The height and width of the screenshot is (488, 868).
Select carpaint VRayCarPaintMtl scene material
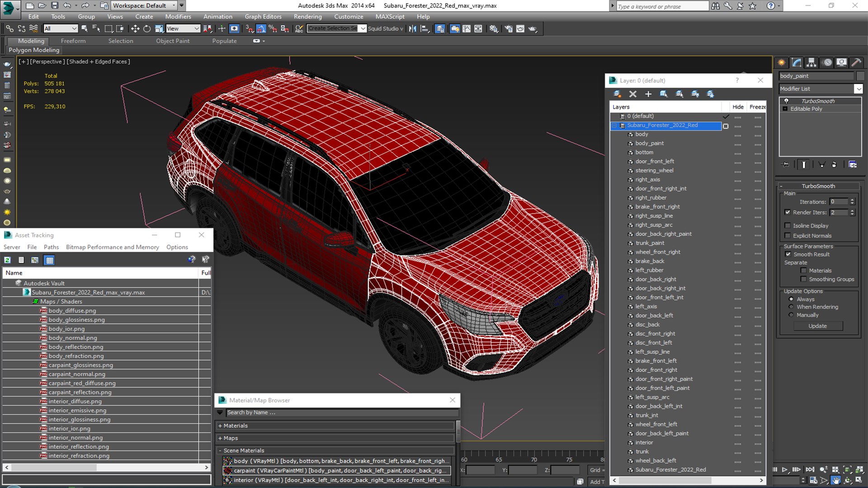(337, 470)
